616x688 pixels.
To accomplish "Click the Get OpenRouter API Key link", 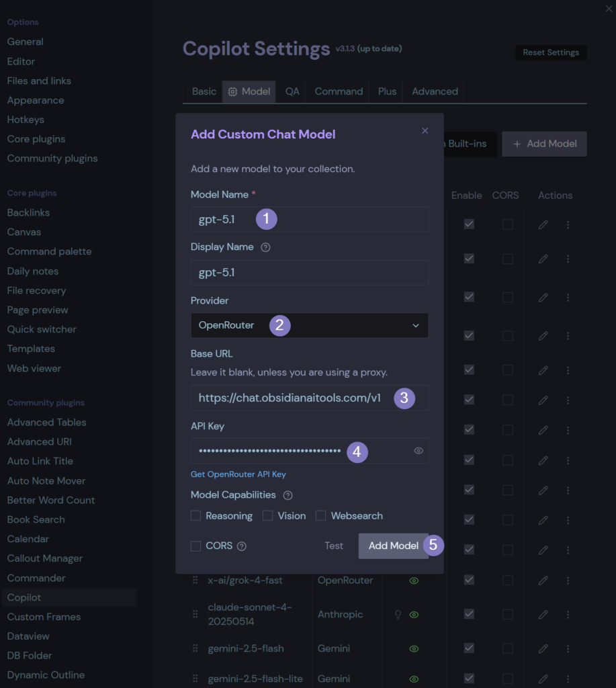I will (x=237, y=474).
